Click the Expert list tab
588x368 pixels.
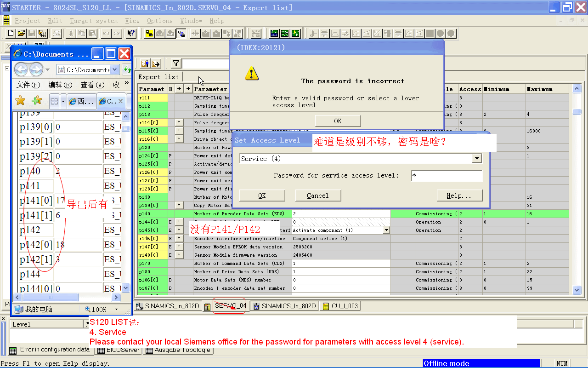[159, 77]
